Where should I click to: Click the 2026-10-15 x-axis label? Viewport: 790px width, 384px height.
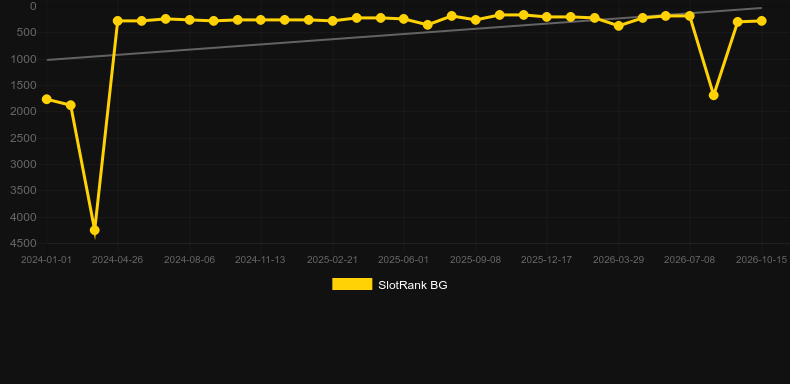(x=761, y=260)
